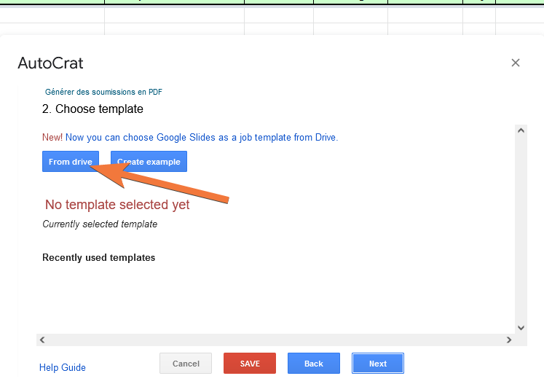Viewport: 544px width, 392px height.
Task: Open the Google Slides template announcement link
Action: pyautogui.click(x=202, y=138)
